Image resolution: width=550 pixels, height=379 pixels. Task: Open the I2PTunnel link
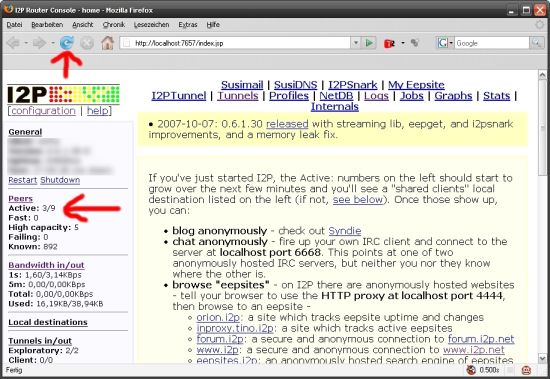click(179, 96)
